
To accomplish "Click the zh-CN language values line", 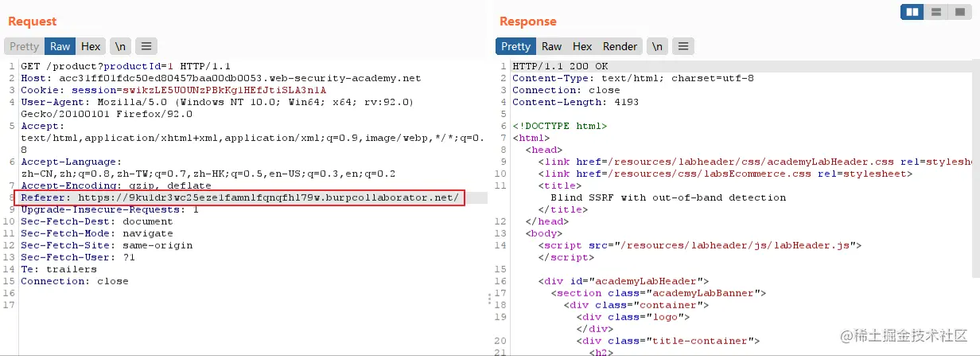I will (x=208, y=174).
